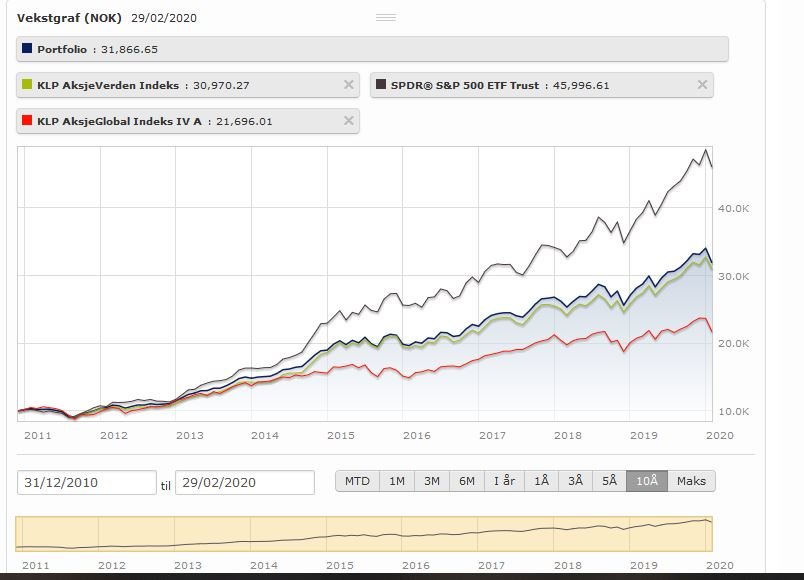
Task: Click the drag handle above the chart
Action: [x=386, y=17]
